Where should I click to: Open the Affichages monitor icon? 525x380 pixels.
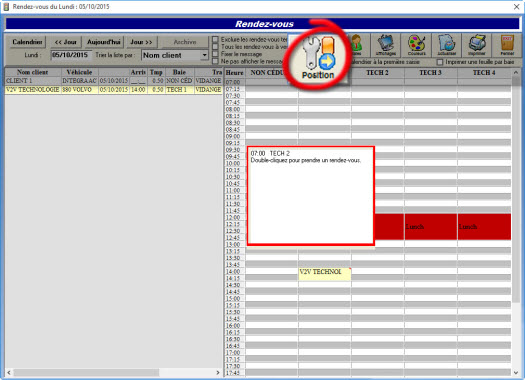tap(386, 45)
